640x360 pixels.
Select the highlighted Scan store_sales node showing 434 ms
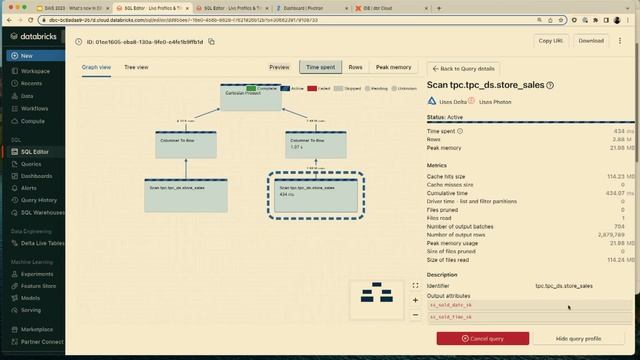pos(316,196)
